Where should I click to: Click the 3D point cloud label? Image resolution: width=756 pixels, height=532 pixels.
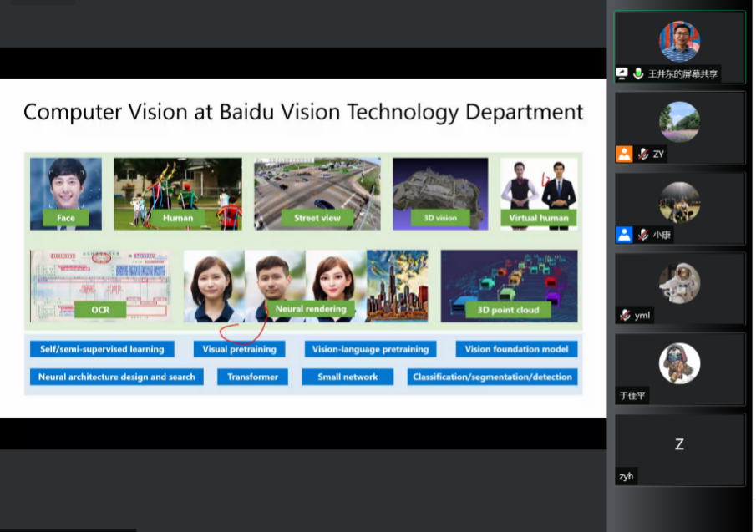508,310
